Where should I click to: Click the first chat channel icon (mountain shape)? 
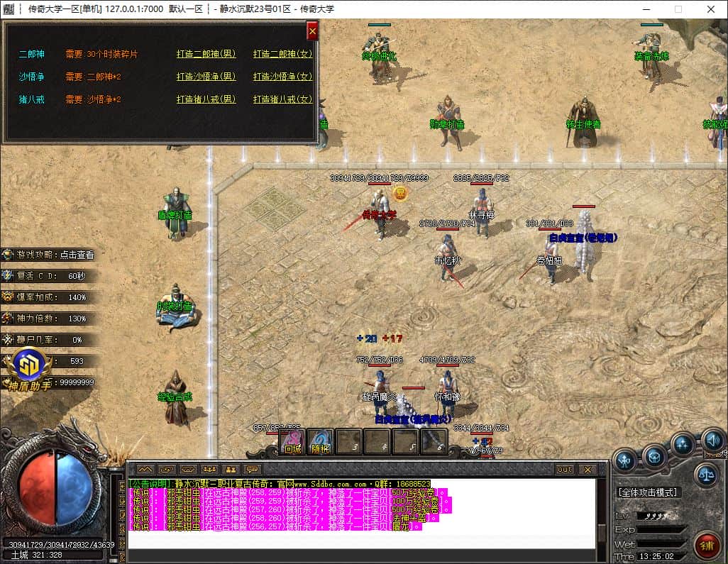pos(145,470)
